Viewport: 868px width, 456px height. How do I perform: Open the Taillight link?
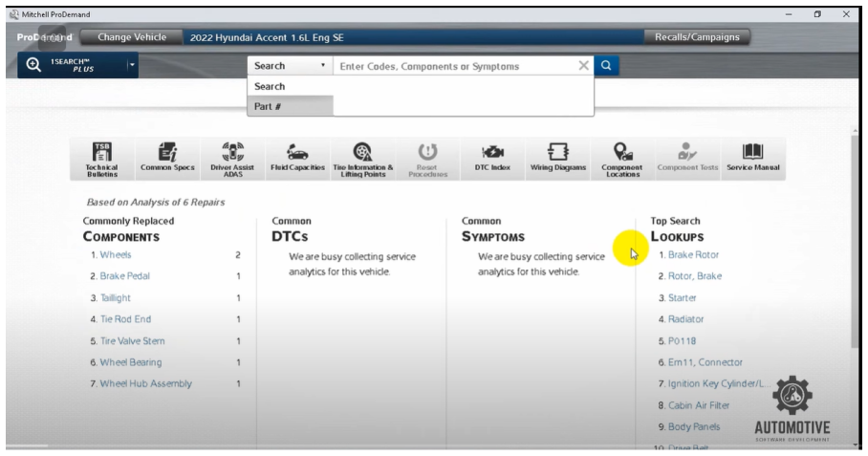[115, 297]
